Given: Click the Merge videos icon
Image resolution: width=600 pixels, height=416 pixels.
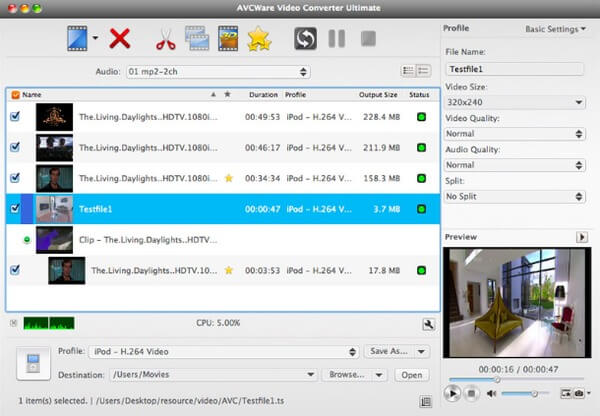Looking at the screenshot, I should coord(197,38).
